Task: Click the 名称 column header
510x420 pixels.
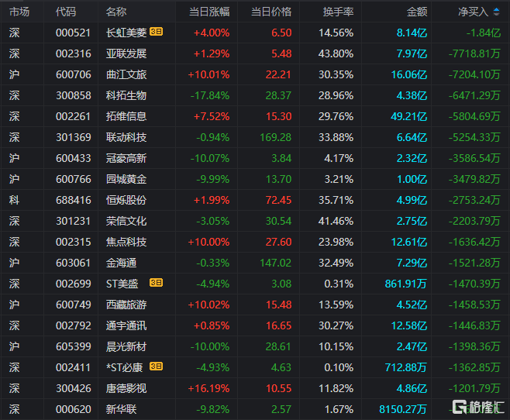Action: tap(116, 12)
